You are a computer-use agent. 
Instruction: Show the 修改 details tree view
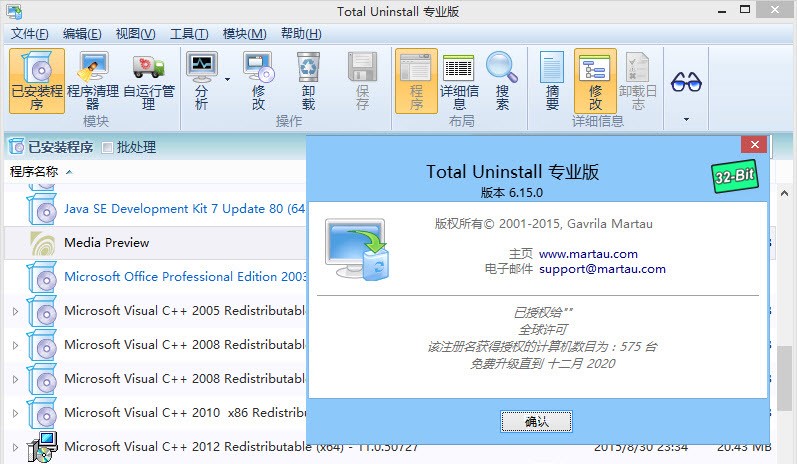[595, 81]
